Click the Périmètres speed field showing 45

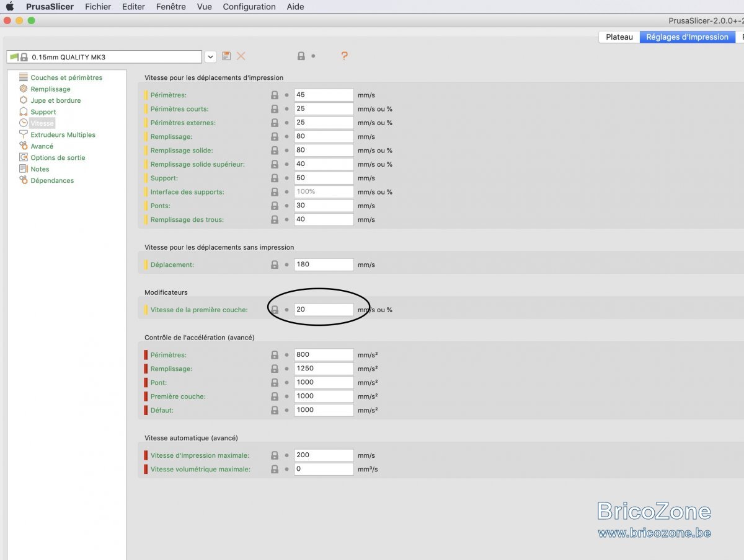pyautogui.click(x=324, y=95)
